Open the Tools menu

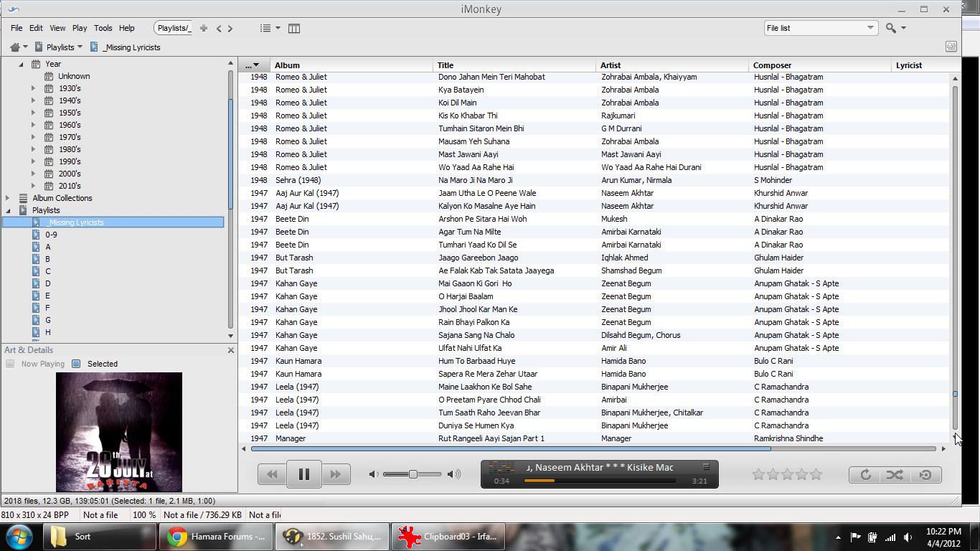103,28
